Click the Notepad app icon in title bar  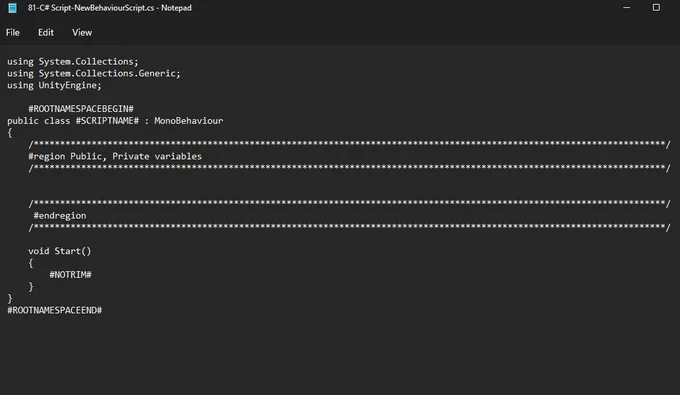tap(13, 8)
